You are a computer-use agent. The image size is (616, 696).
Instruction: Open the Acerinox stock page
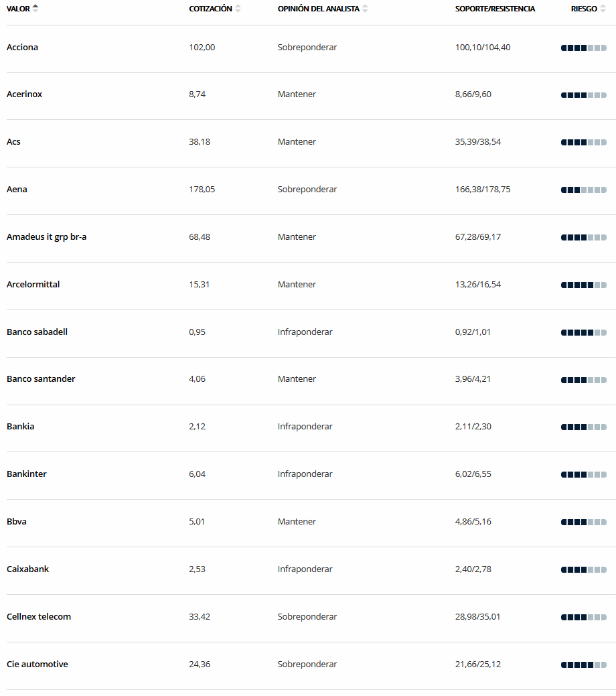pyautogui.click(x=24, y=94)
